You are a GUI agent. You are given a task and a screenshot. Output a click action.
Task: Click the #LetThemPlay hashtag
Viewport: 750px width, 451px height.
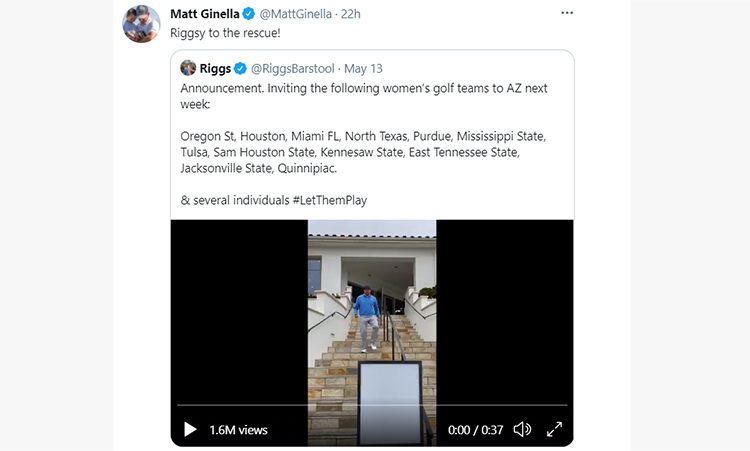[330, 200]
